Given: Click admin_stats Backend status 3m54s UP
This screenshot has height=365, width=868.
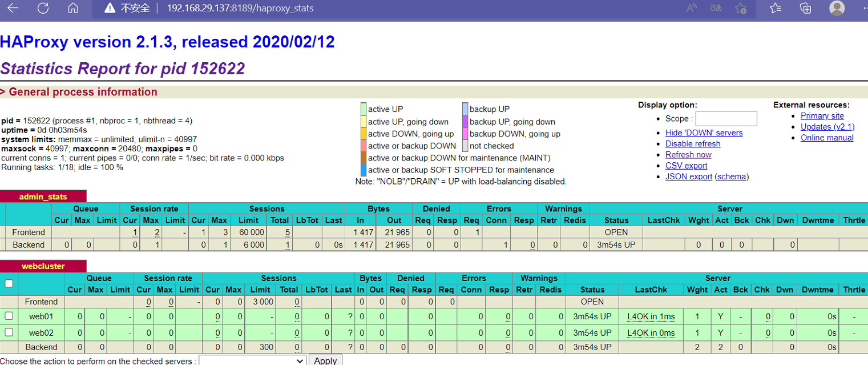Looking at the screenshot, I should pos(616,245).
